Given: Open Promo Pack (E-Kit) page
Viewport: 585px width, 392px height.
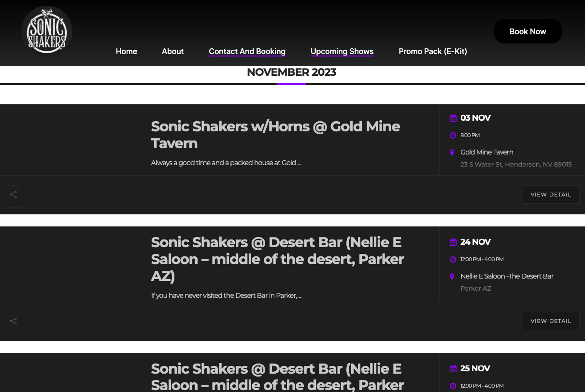Looking at the screenshot, I should [x=433, y=51].
